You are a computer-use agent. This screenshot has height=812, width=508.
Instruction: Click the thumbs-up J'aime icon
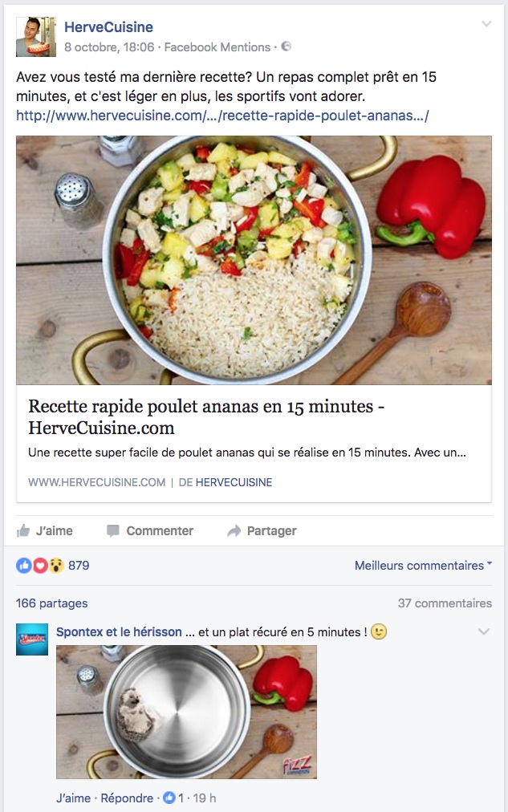23,531
